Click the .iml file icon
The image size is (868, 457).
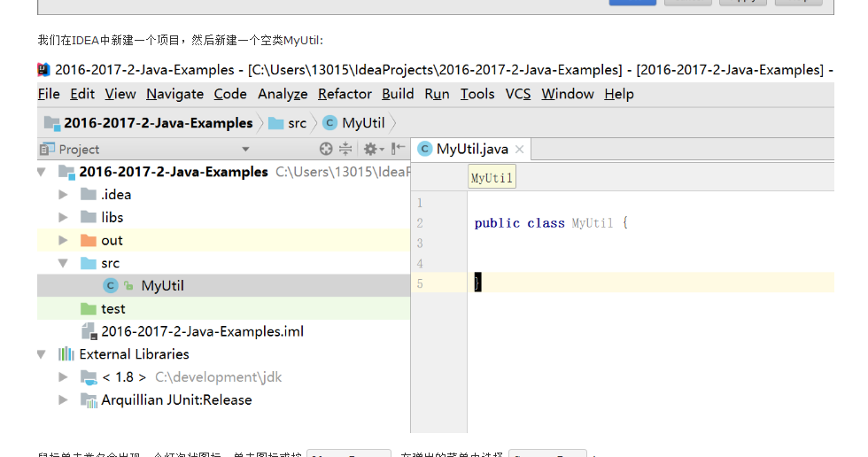pyautogui.click(x=89, y=331)
